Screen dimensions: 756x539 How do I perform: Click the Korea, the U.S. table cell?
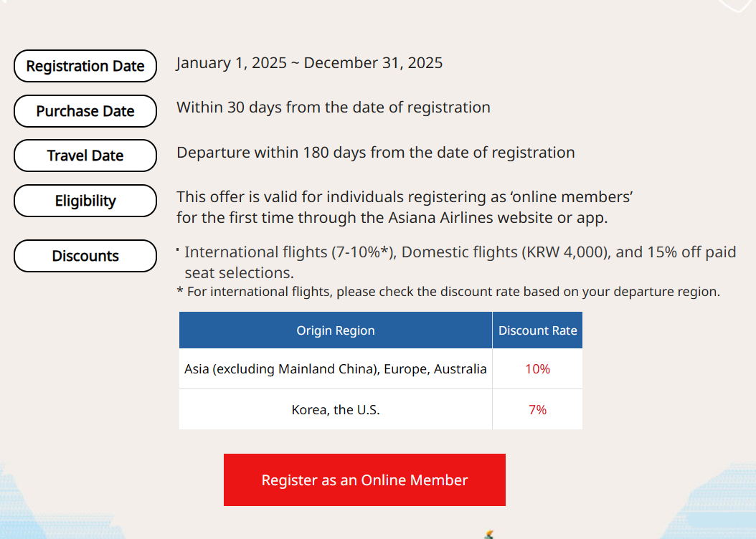click(335, 410)
